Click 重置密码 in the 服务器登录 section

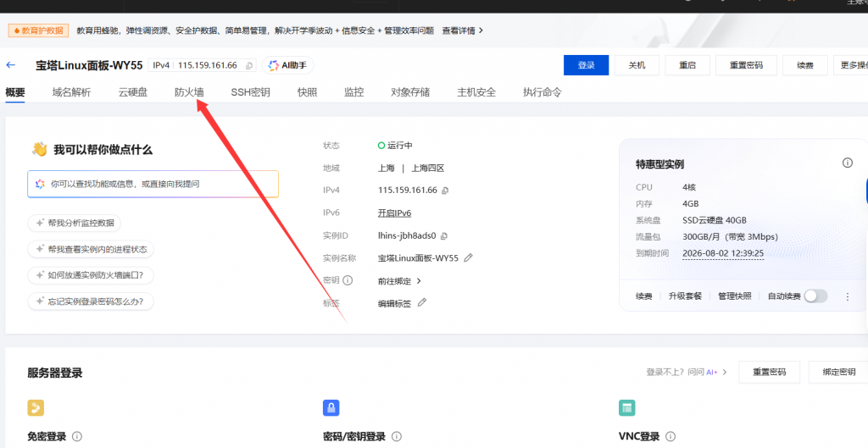click(769, 373)
